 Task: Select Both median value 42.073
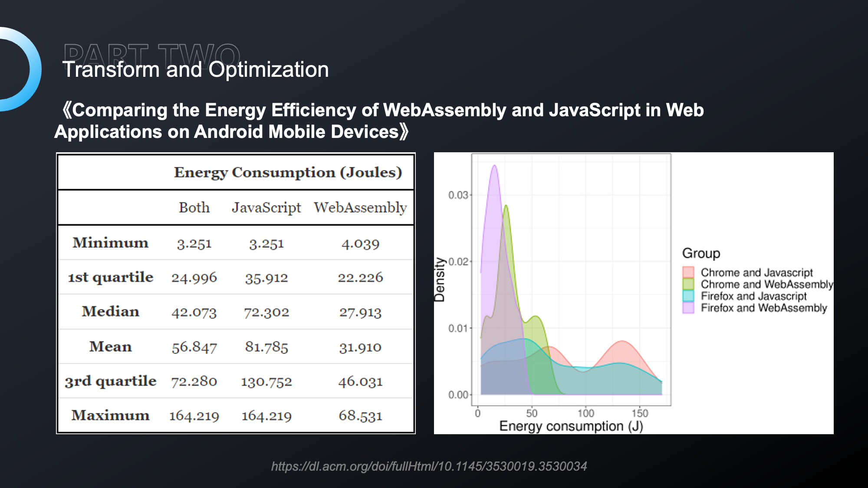click(194, 312)
